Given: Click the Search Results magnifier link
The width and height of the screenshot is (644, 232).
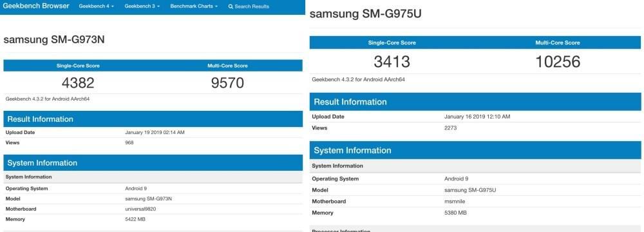Looking at the screenshot, I should coord(249,6).
